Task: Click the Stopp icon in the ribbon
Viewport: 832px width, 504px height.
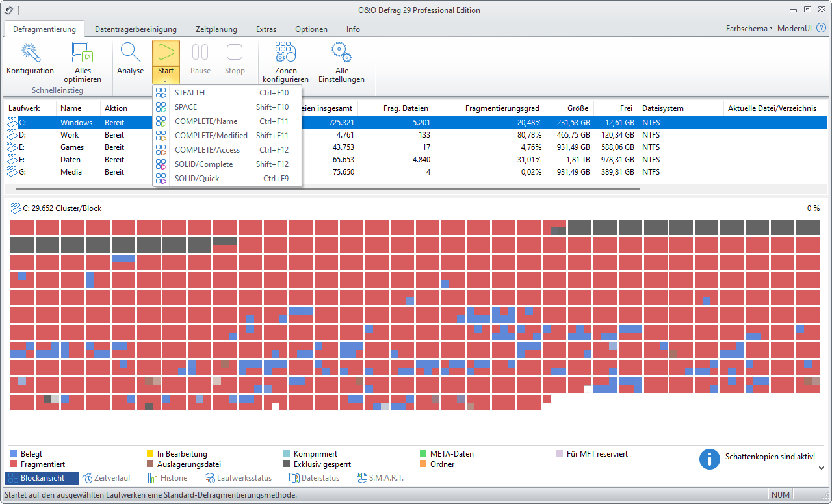Action: [x=235, y=53]
